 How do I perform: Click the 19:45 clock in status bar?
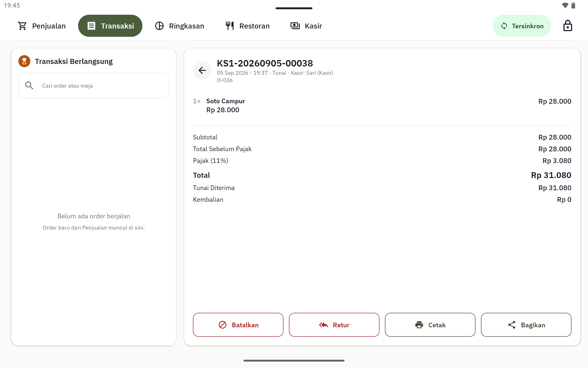pos(12,5)
